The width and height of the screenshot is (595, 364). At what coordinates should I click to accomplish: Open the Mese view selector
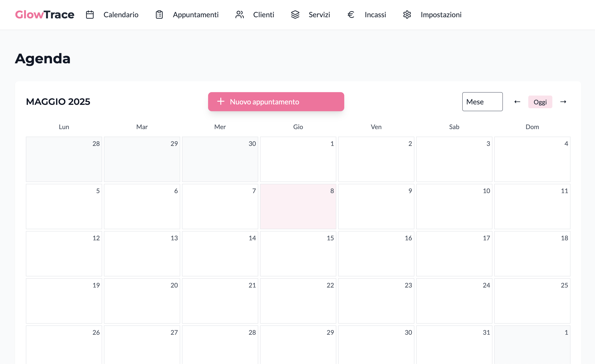482,102
